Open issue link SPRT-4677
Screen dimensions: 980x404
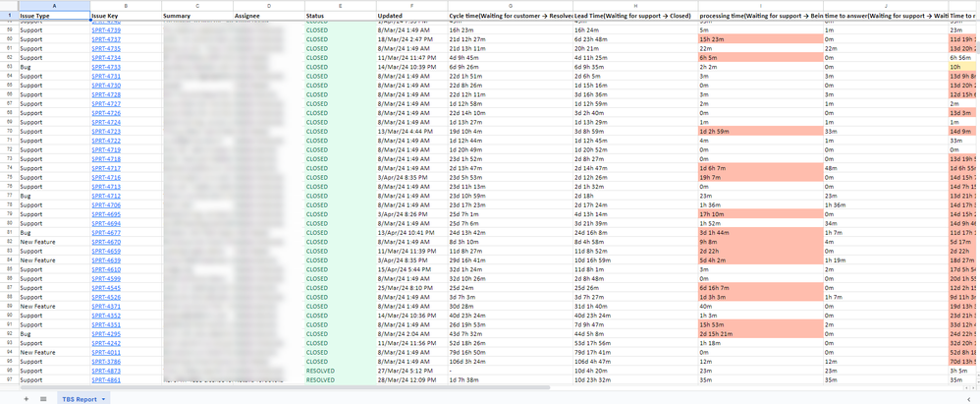coord(106,233)
